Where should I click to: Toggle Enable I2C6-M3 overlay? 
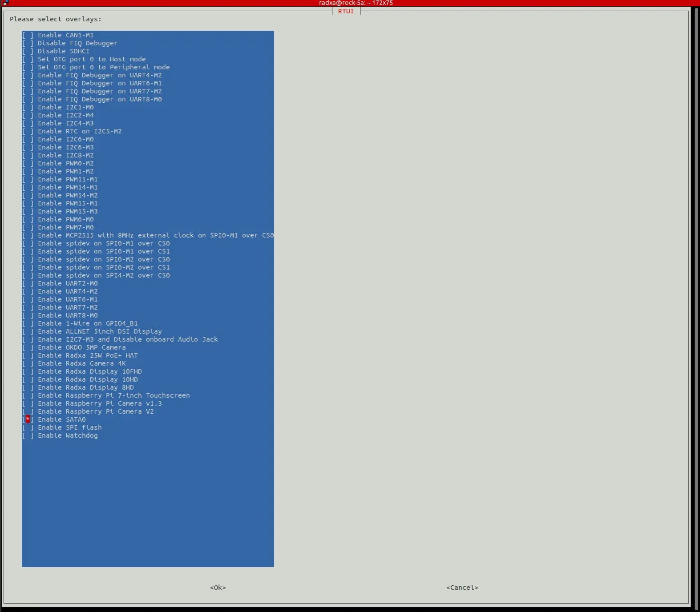coord(28,147)
